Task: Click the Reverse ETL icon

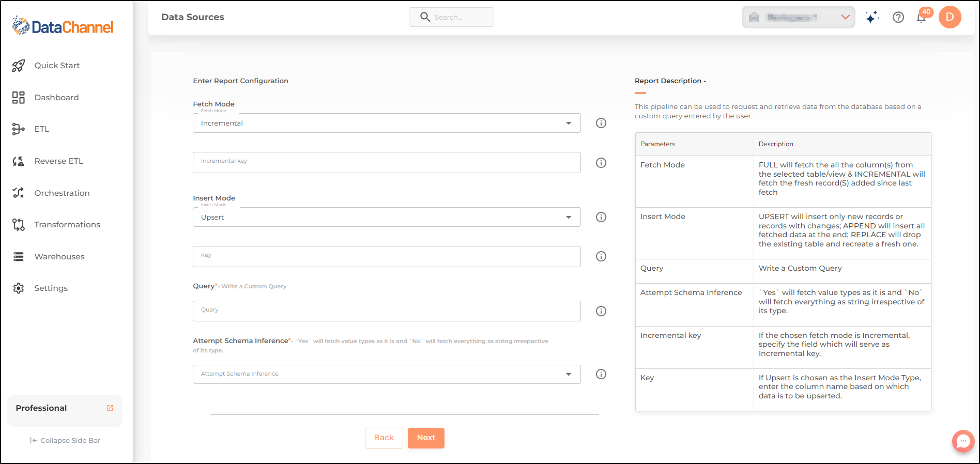Action: point(19,161)
